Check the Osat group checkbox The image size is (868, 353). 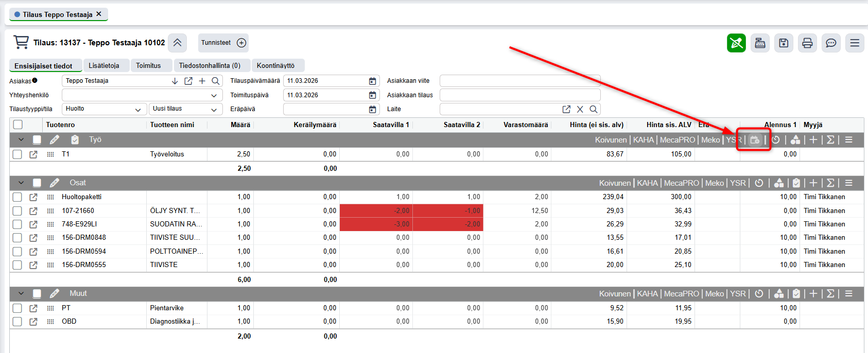pyautogui.click(x=37, y=183)
